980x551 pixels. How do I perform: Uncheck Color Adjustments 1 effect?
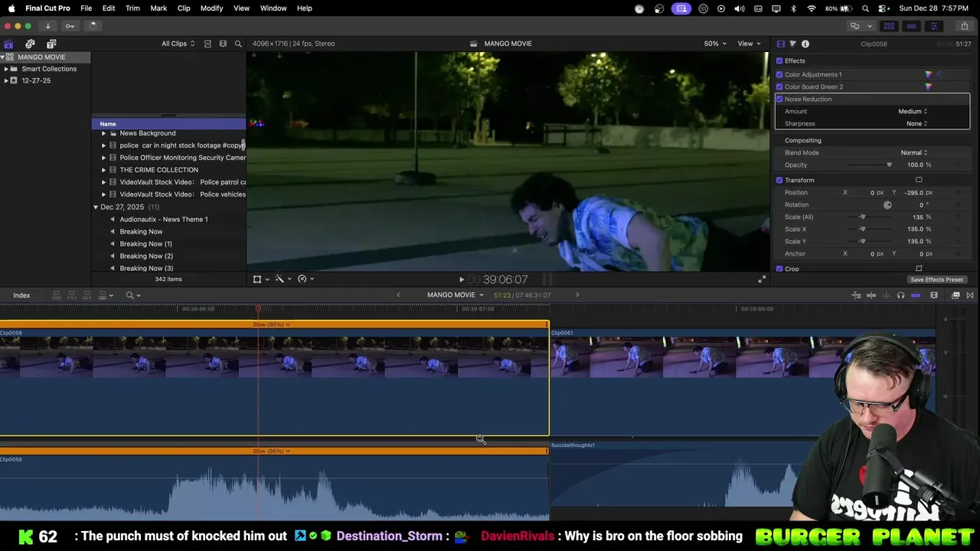pyautogui.click(x=779, y=74)
